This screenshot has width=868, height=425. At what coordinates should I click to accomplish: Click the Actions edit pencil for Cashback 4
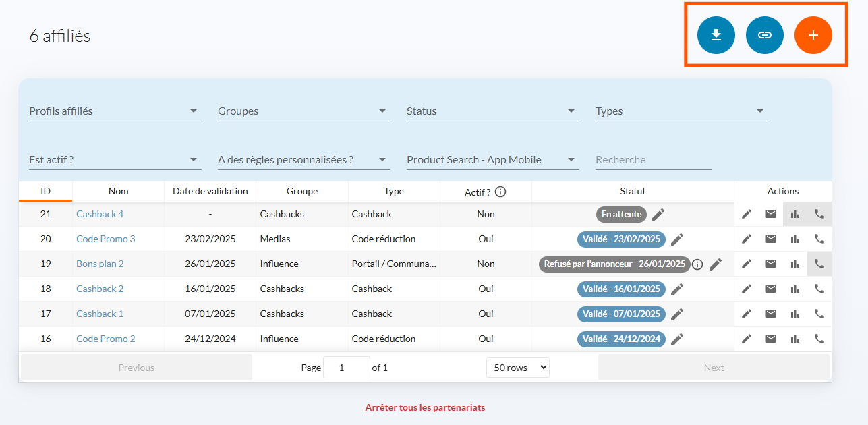pyautogui.click(x=747, y=214)
